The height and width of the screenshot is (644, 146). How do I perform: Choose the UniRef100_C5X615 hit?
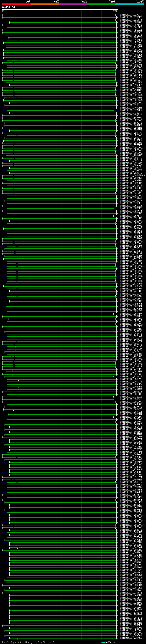point(131,115)
